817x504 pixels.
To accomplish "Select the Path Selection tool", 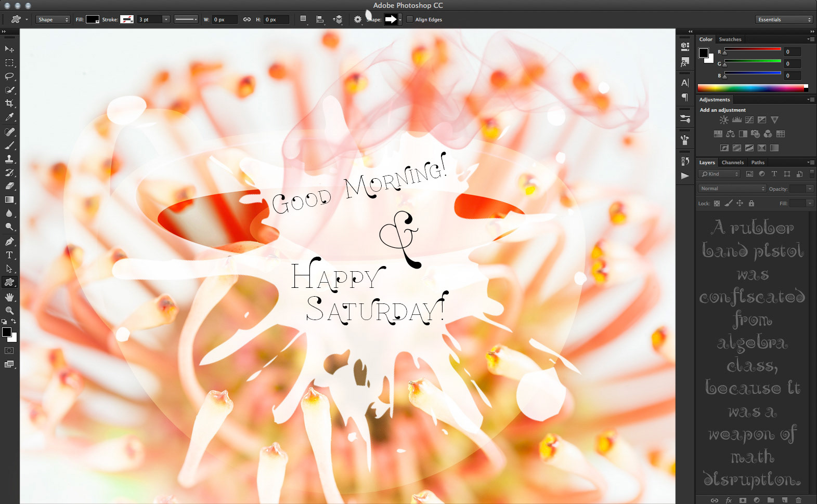I will 9,269.
